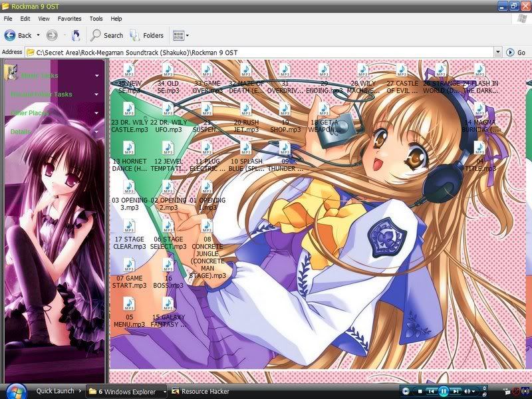Expand the File and Folder Tasks panel
Screen dimensions: 532x399
tap(96, 94)
